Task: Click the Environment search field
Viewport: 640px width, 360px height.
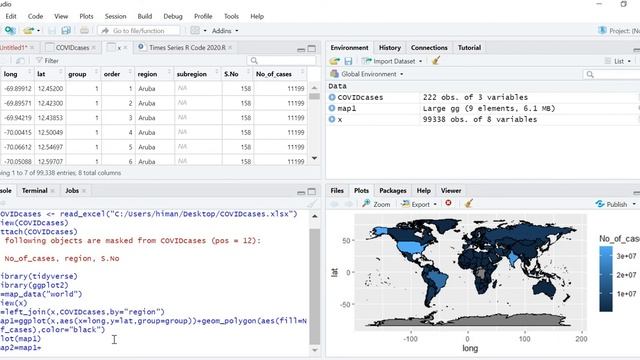Action: 612,74
